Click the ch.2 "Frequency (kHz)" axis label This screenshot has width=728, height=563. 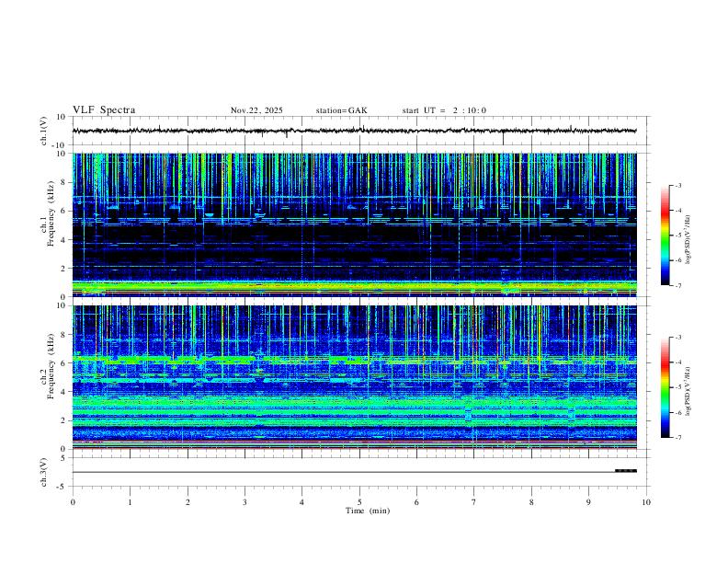51,366
